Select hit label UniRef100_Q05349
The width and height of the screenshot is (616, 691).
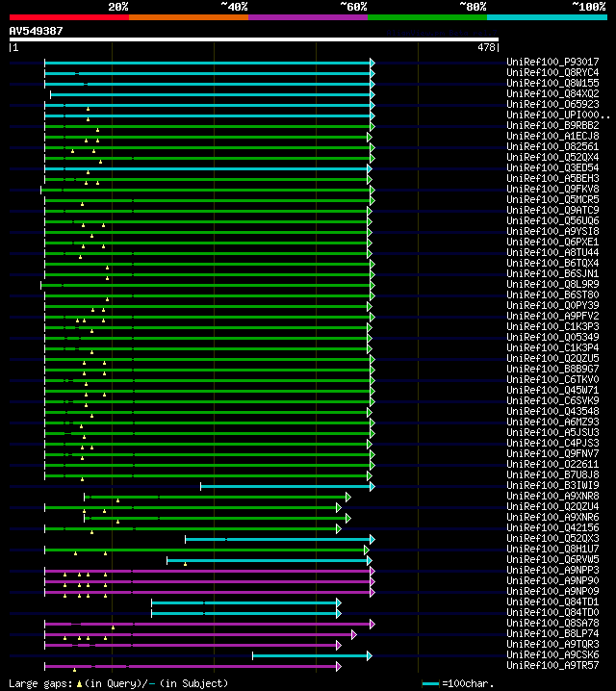click(x=552, y=337)
